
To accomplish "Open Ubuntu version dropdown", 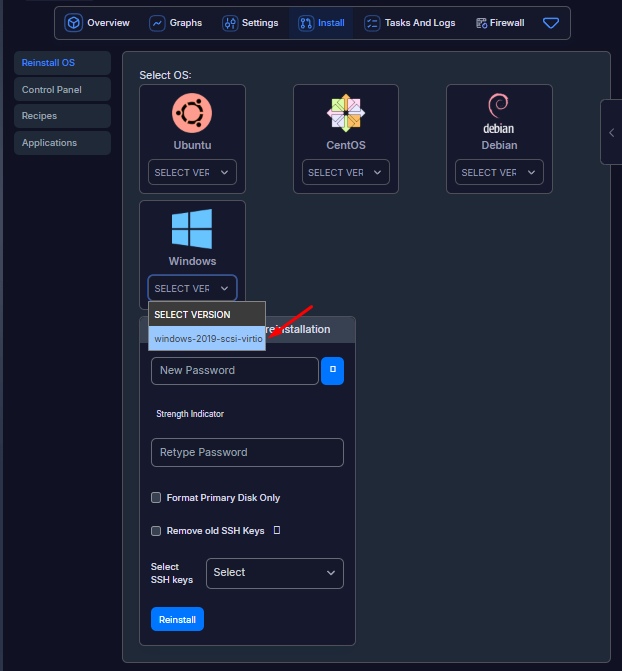I will (x=192, y=173).
